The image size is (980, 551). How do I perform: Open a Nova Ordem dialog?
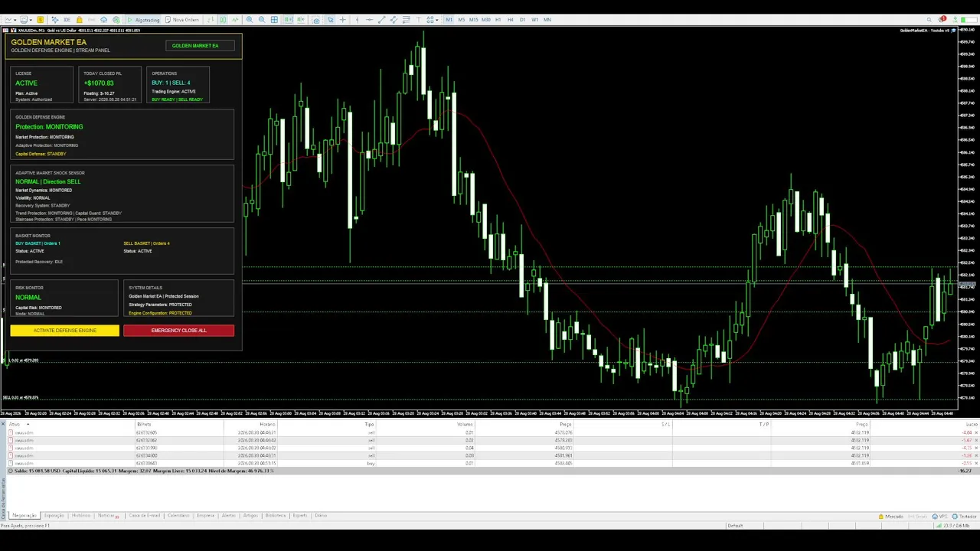click(181, 20)
